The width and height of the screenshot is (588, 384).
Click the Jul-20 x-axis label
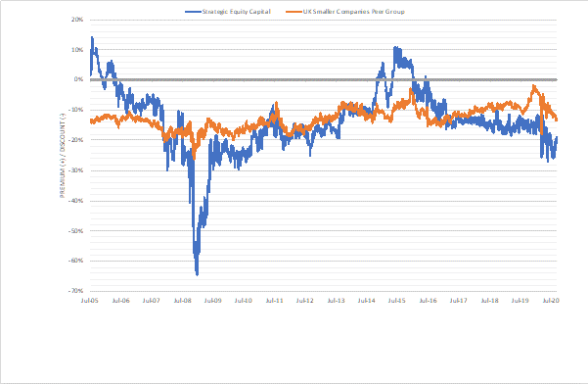tap(551, 301)
